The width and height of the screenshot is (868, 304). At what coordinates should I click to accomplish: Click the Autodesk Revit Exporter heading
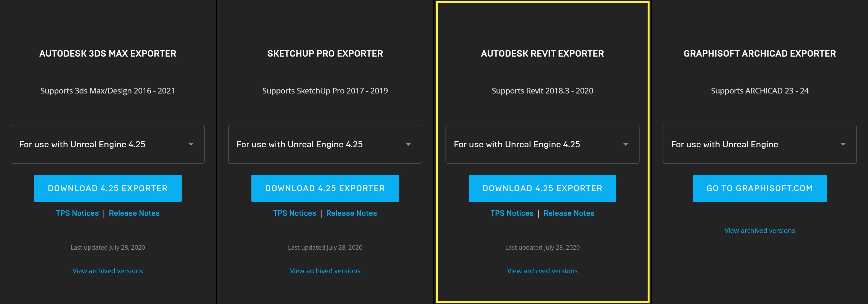(542, 54)
